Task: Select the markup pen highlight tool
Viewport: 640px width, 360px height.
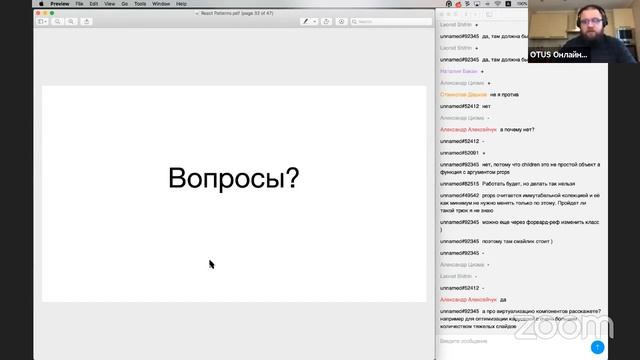Action: coord(305,21)
